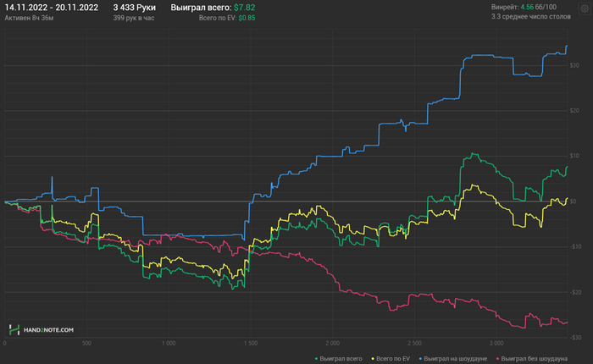Click the $0 y-axis label
Screen dimensions: 593x364
point(573,201)
